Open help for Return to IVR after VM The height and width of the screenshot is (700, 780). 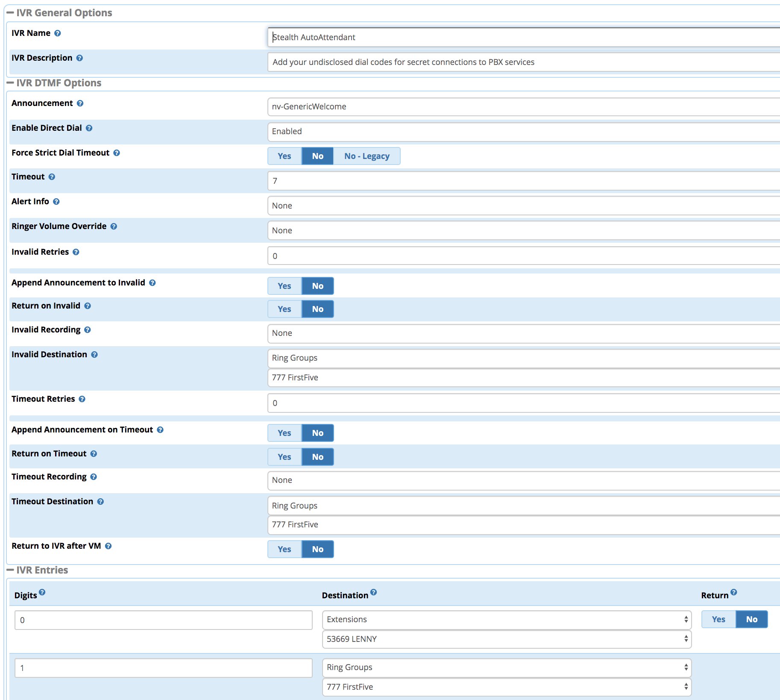[109, 546]
